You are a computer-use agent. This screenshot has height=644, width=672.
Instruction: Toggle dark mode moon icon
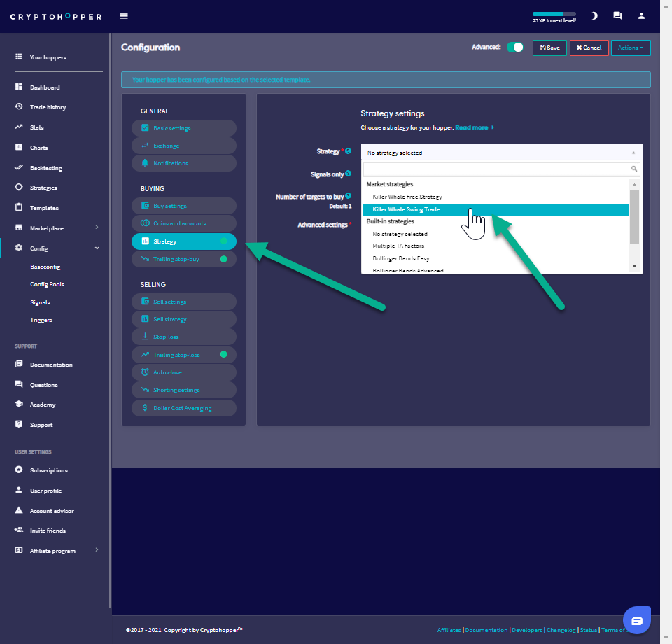point(594,15)
